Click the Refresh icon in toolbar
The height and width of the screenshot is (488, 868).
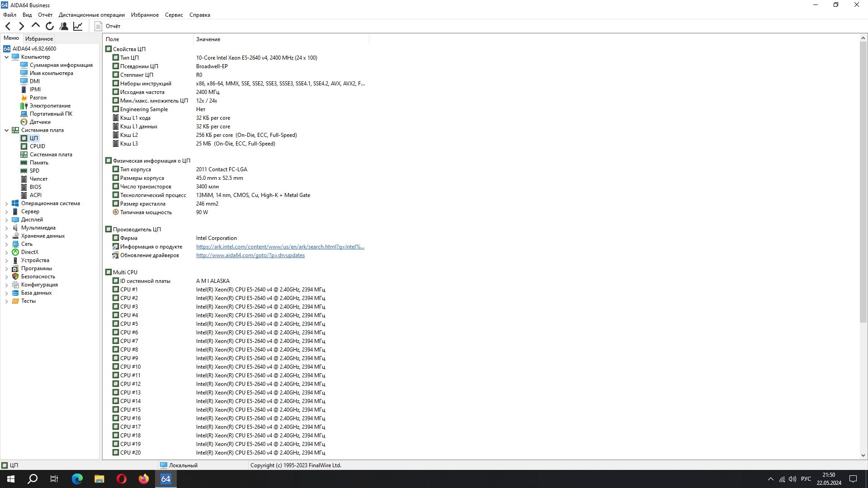pyautogui.click(x=50, y=26)
